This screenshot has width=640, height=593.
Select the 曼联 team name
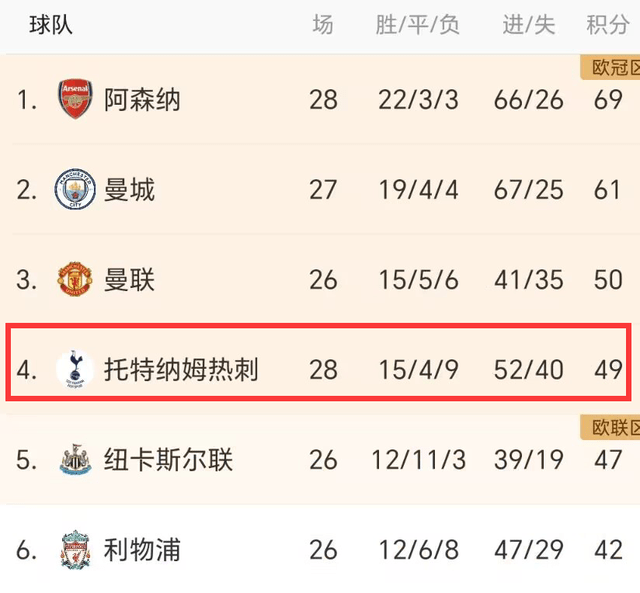[129, 280]
